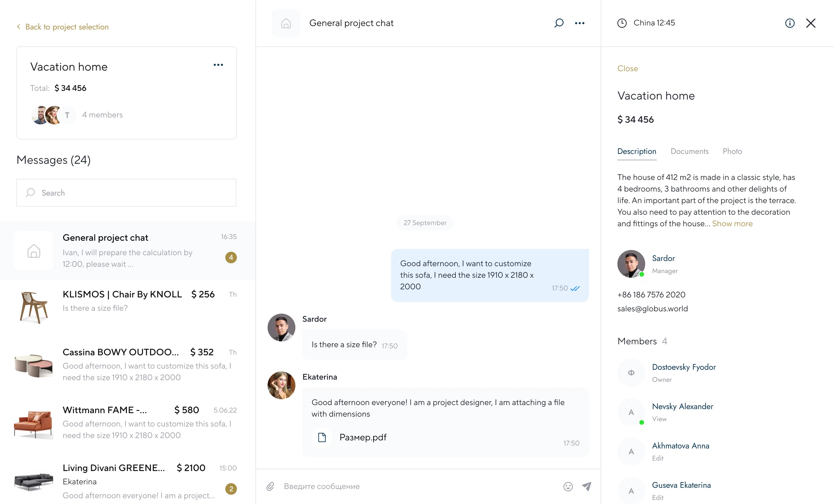Switch to the Photo tab

coord(732,151)
